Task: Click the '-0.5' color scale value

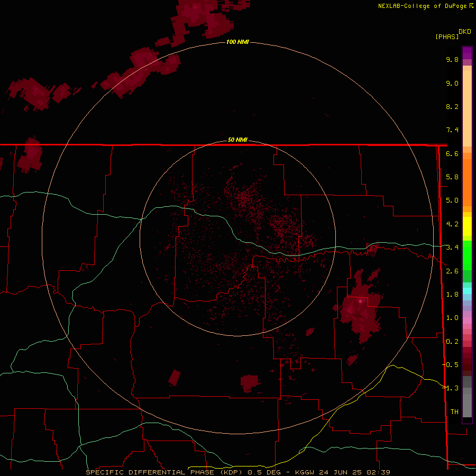Action: click(x=450, y=365)
